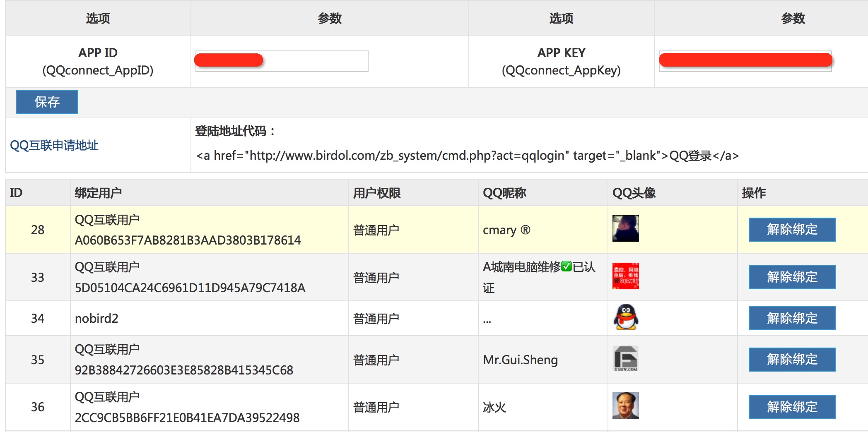This screenshot has width=868, height=432.
Task: Click the penguin avatar of nobird2
Action: pyautogui.click(x=626, y=317)
